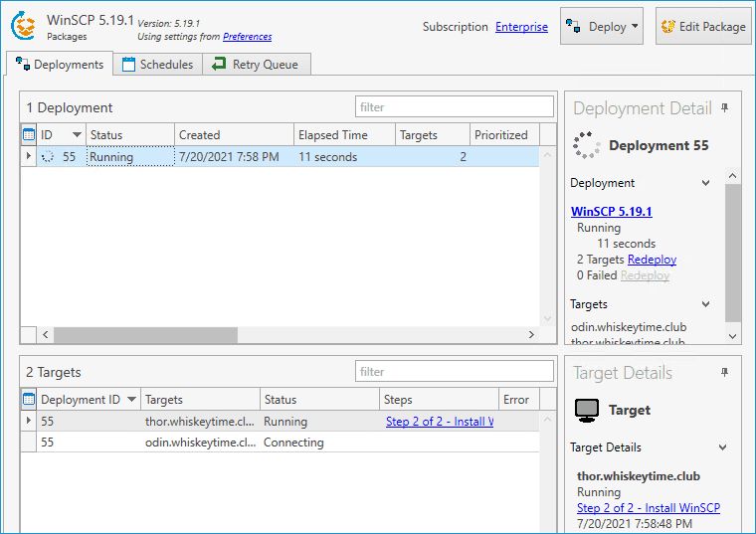Open column chooser icon in Targets grid
The width and height of the screenshot is (756, 534).
click(29, 400)
